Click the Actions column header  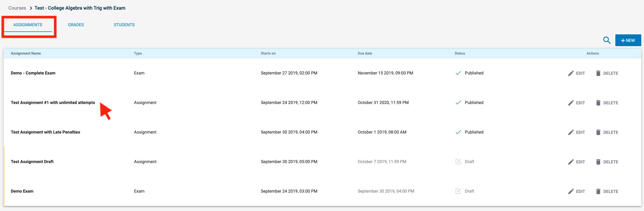coord(593,53)
